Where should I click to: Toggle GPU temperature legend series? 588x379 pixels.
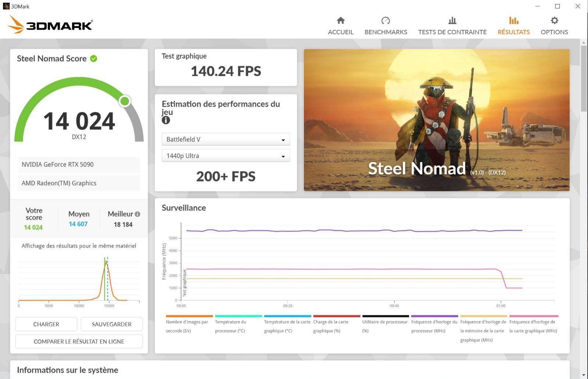click(287, 316)
